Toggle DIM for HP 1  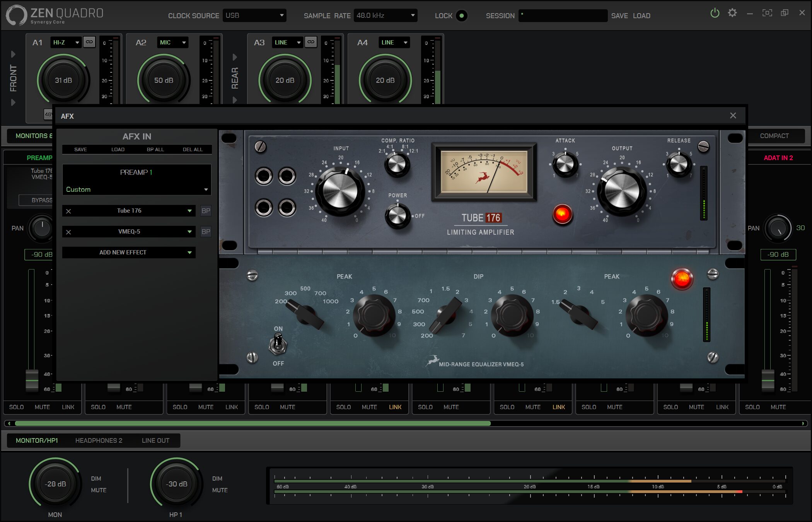(x=217, y=478)
